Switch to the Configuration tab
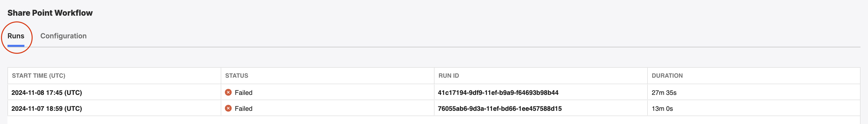Screen dimensions: 868x124 (x=63, y=36)
